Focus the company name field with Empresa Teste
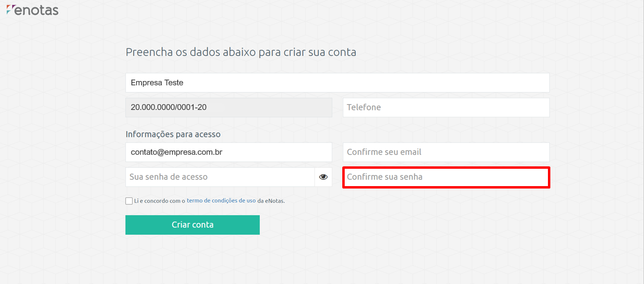Screen dimensions: 644x284 point(337,82)
